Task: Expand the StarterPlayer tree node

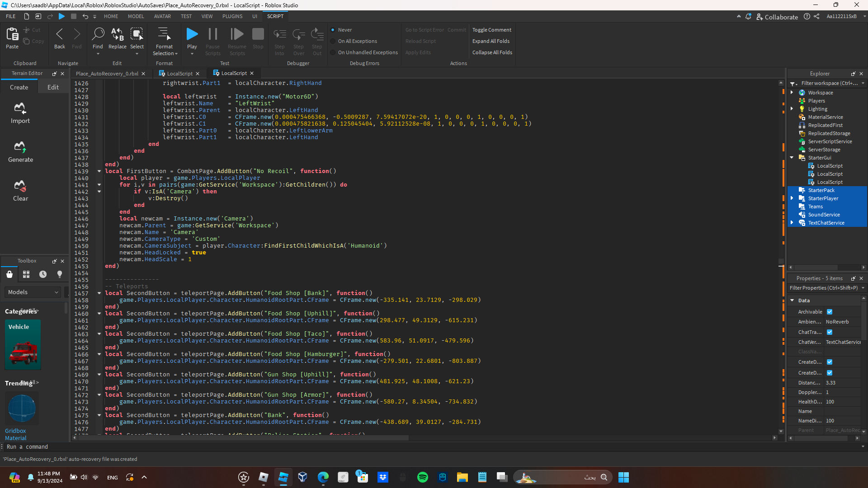Action: click(x=792, y=198)
